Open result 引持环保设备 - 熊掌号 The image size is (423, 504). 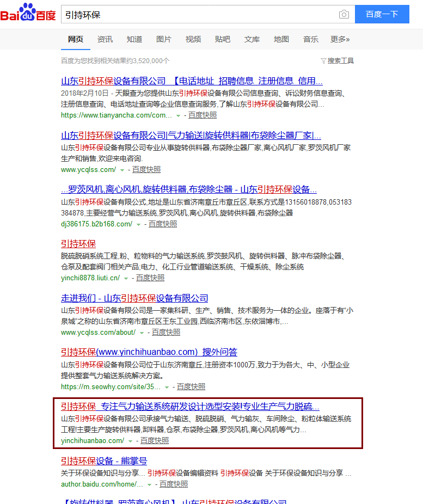(104, 460)
